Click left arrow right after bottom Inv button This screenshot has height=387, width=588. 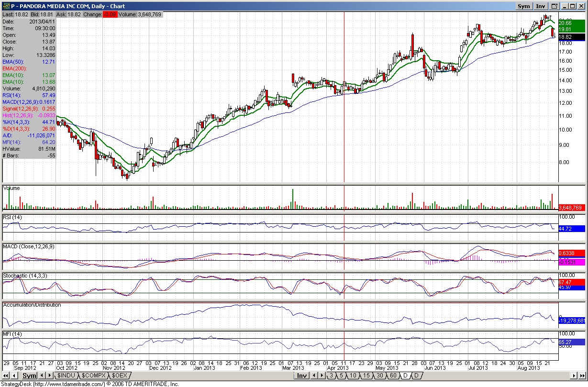(x=314, y=376)
